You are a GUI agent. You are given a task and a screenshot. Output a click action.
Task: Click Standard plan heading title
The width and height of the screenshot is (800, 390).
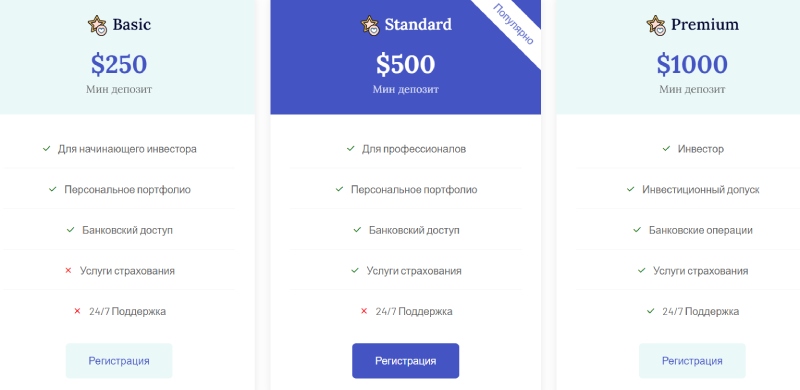point(418,25)
